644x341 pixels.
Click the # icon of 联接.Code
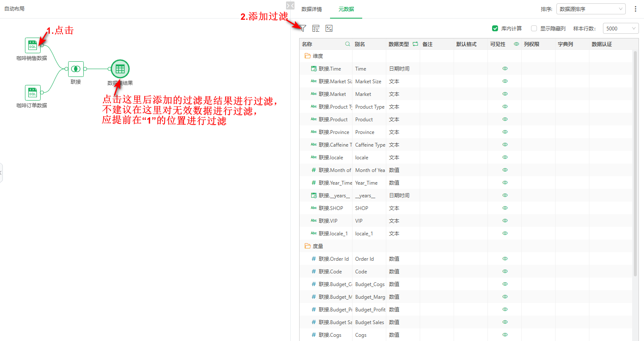314,271
